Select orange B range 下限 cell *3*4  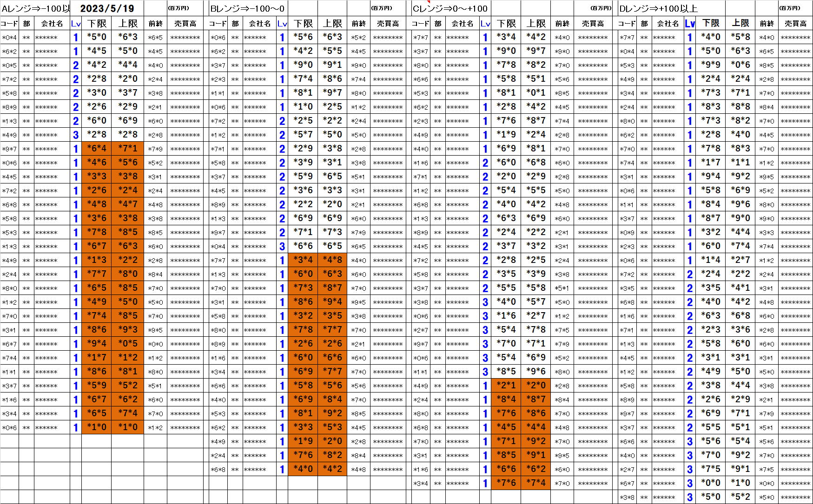click(x=303, y=260)
